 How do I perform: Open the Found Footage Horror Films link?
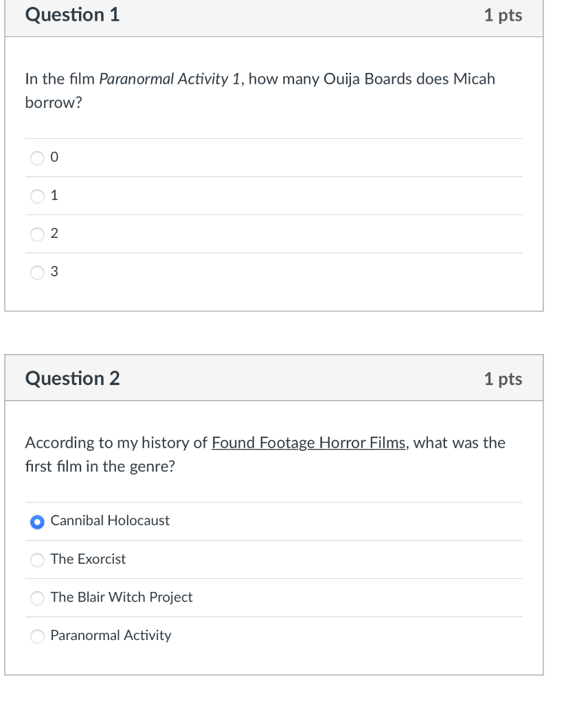tap(308, 443)
